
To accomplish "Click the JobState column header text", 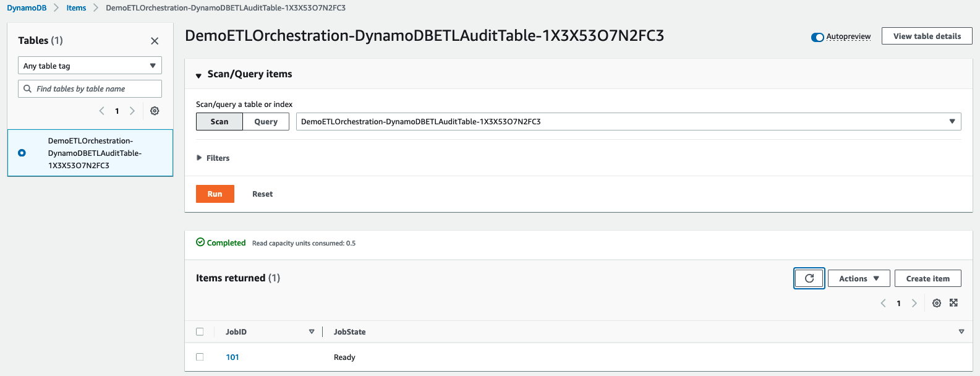I will click(349, 332).
